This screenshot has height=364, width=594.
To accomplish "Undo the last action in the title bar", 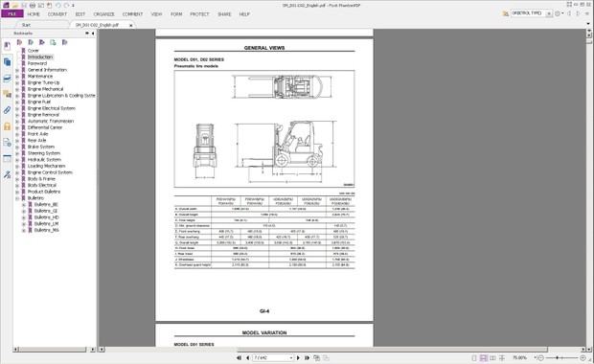I will (57, 6).
